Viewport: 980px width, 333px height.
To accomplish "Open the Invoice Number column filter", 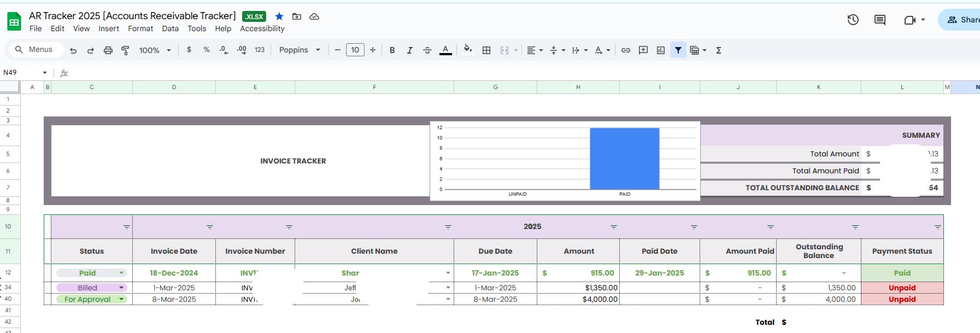I will 289,227.
